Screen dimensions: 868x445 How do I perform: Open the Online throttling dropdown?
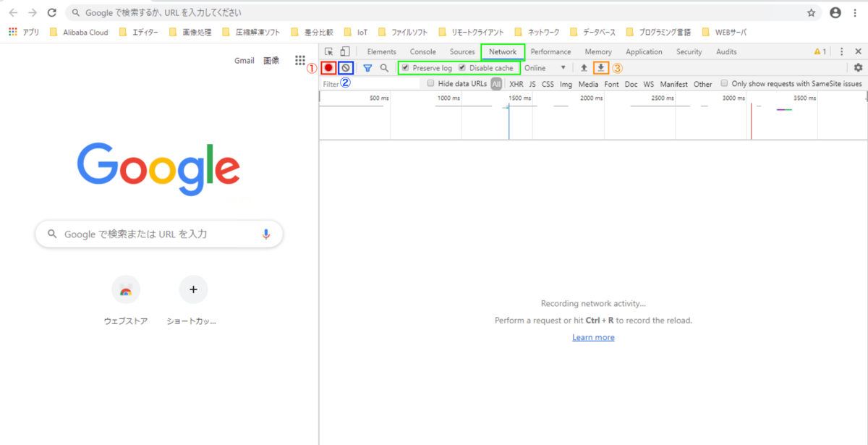coord(545,68)
